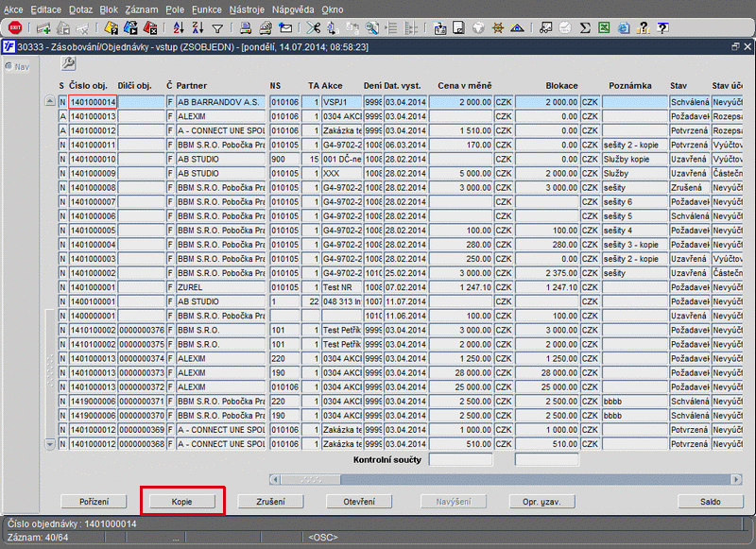756x549 pixels.
Task: Click order number field 1401000014
Action: [93, 102]
